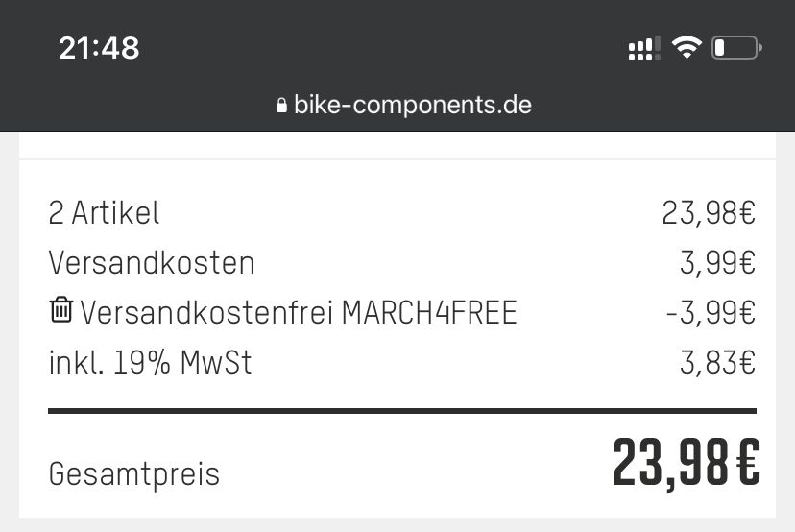Click the 23,98€ article subtotal amount
This screenshot has width=795, height=532.
tap(709, 212)
